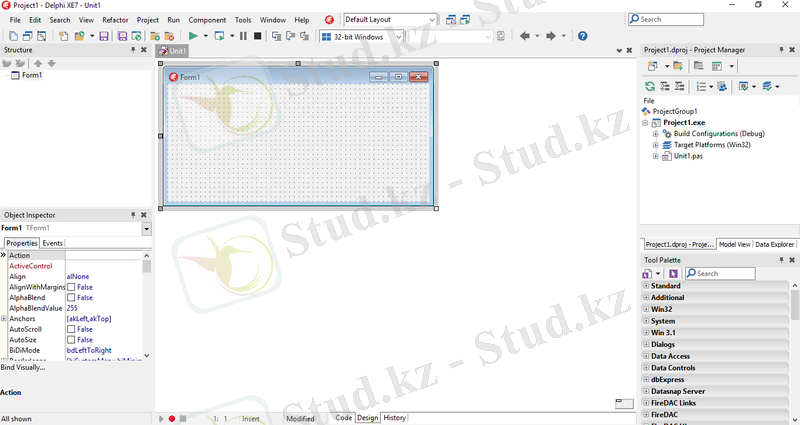Collapse the Project1.exe node
Screen dimensions: 800x425
pos(645,122)
